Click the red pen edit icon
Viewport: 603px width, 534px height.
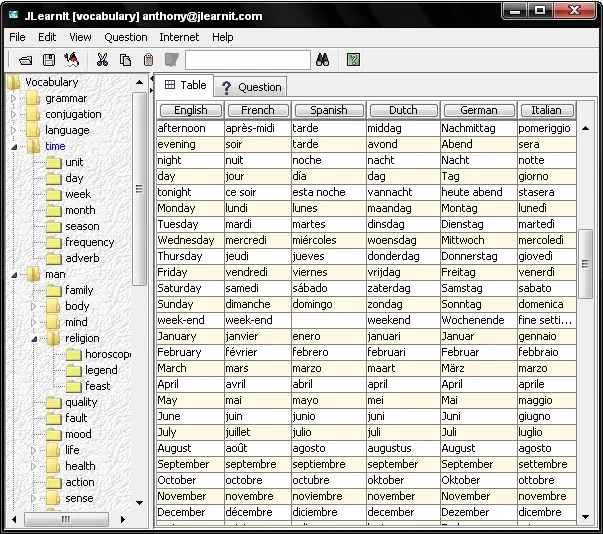71,60
